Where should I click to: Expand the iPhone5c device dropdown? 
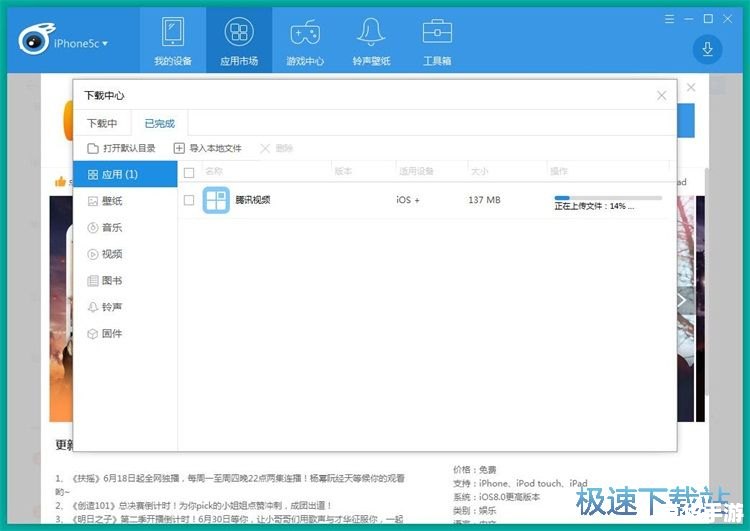click(x=81, y=44)
